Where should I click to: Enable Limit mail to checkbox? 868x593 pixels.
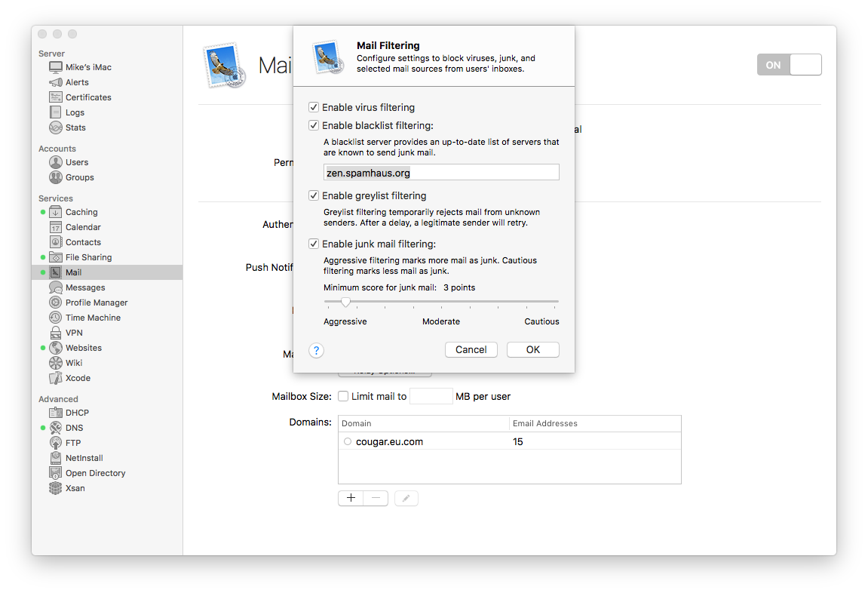pos(343,396)
